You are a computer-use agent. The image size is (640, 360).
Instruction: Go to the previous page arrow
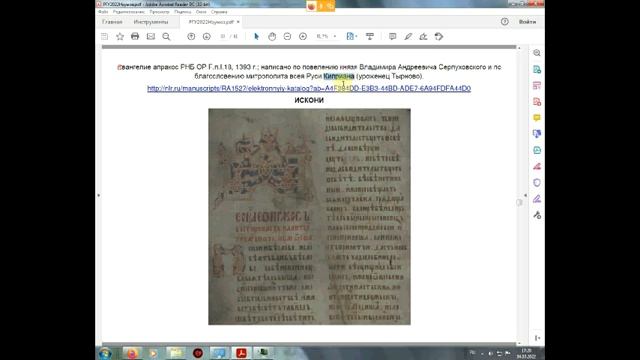click(191, 37)
